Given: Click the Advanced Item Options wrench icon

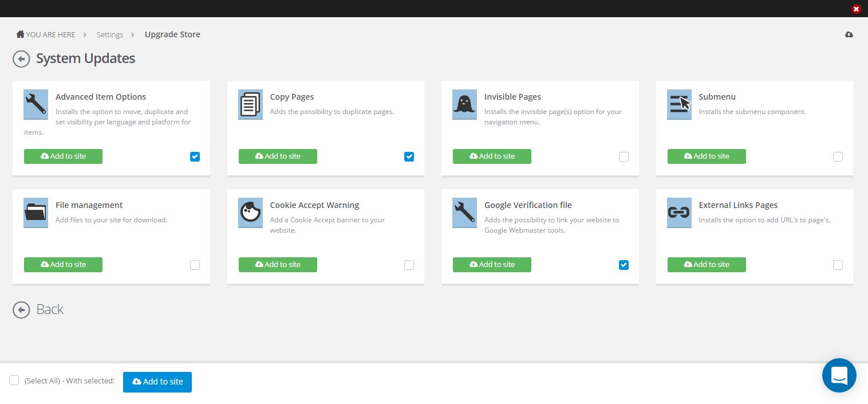Looking at the screenshot, I should 35,104.
